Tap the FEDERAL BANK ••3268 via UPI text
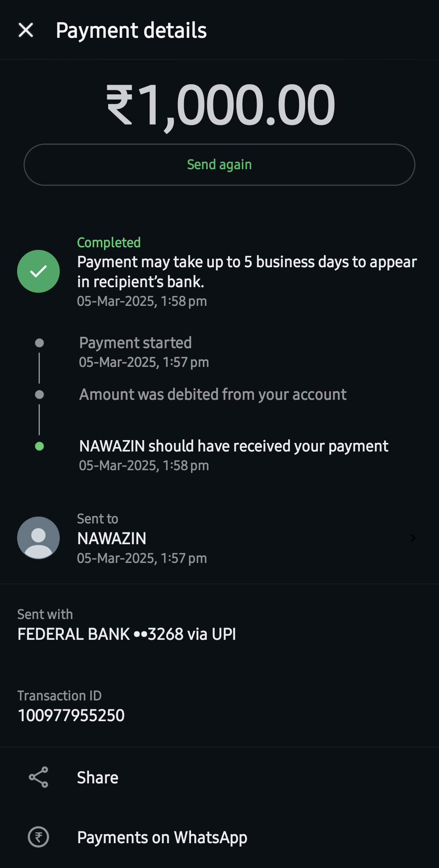439x868 pixels. tap(126, 634)
